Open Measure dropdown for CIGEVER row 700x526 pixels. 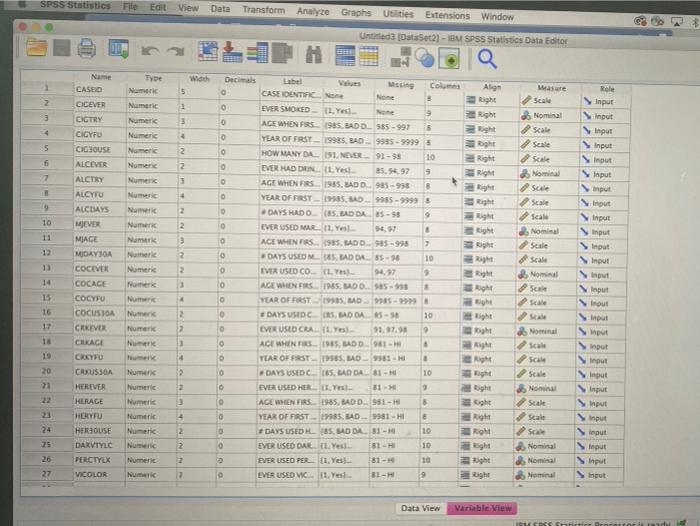click(x=550, y=115)
